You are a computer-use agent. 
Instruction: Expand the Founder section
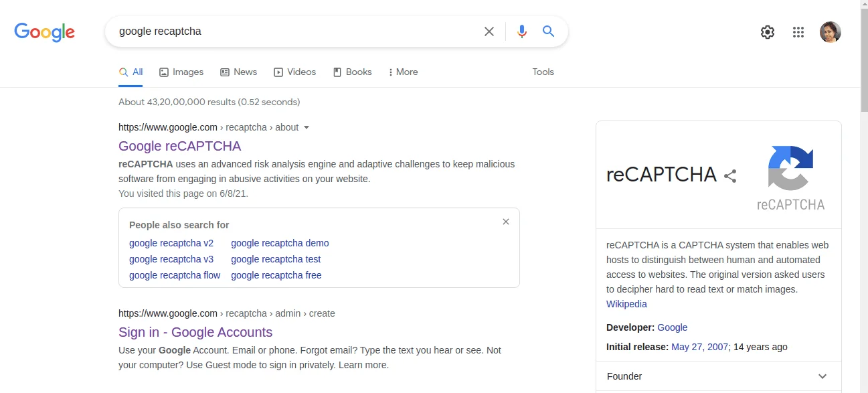[718, 376]
